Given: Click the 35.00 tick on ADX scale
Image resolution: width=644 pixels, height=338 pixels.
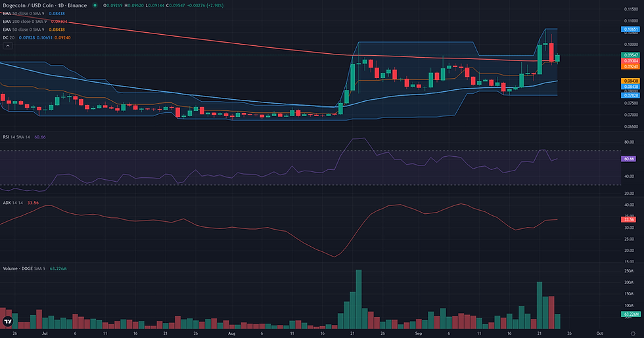Looking at the screenshot, I should [x=629, y=216].
